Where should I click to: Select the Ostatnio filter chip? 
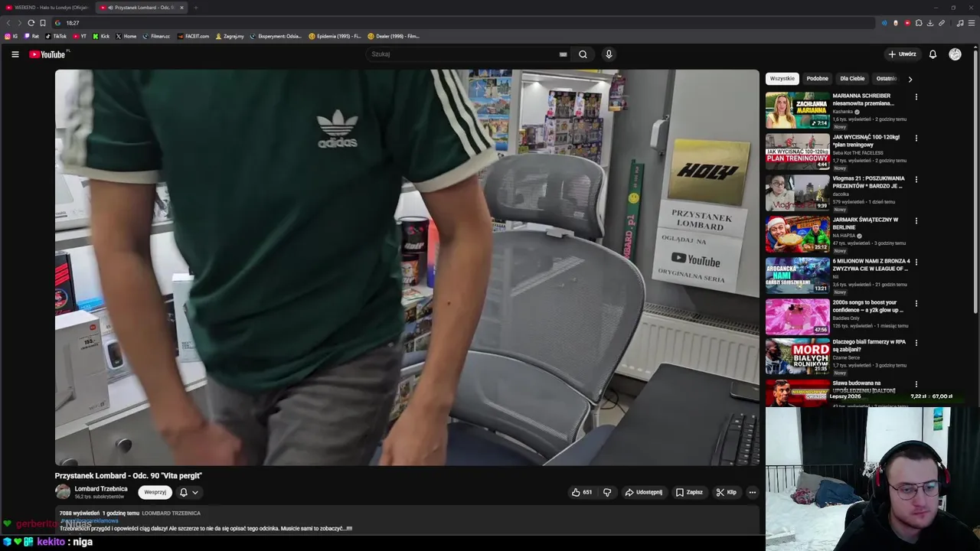point(886,79)
